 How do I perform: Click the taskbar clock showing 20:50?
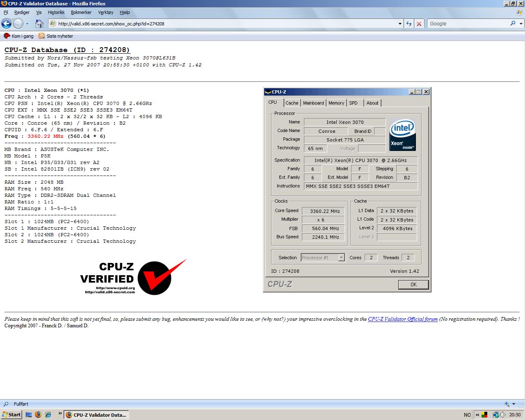pos(515,415)
